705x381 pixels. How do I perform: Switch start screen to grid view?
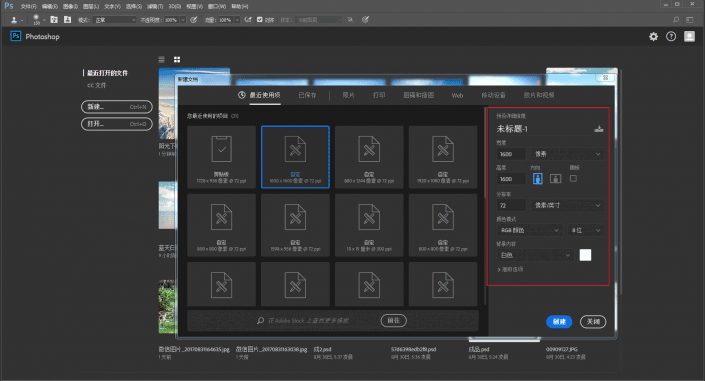point(177,59)
